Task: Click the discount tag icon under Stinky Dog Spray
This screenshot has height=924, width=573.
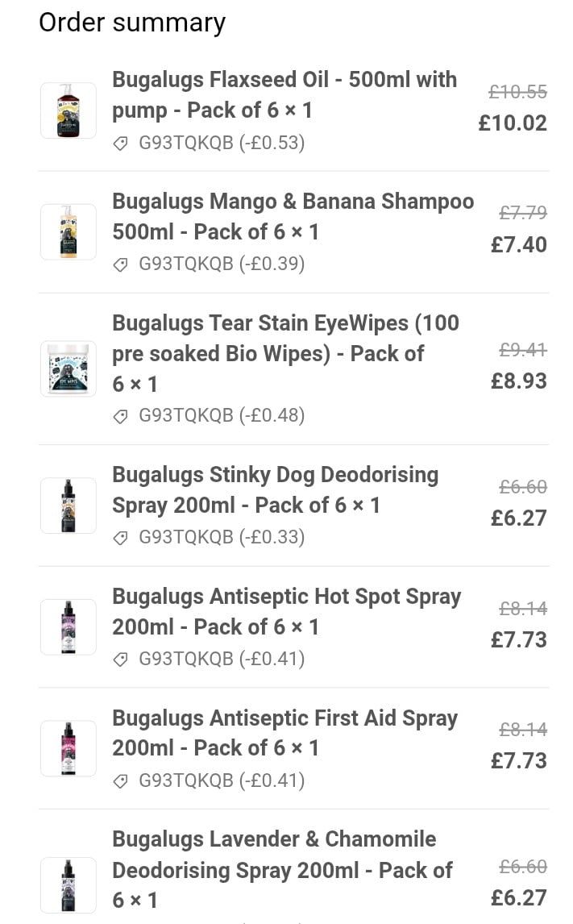Action: point(121,538)
